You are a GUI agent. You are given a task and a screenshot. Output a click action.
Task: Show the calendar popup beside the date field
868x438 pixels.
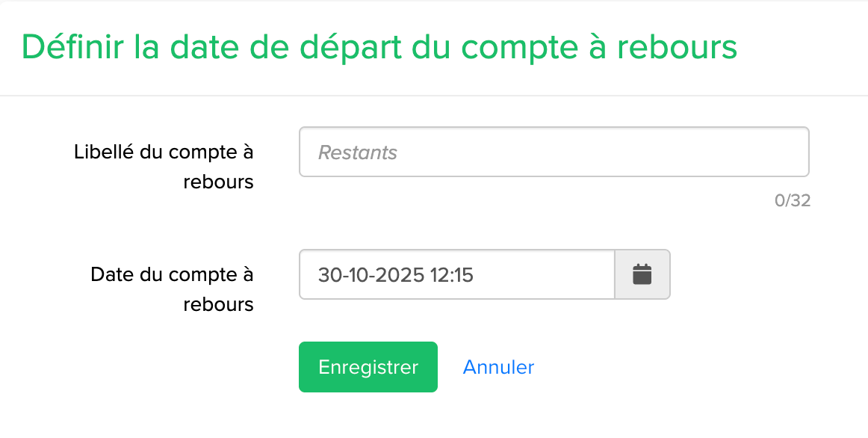click(x=642, y=274)
